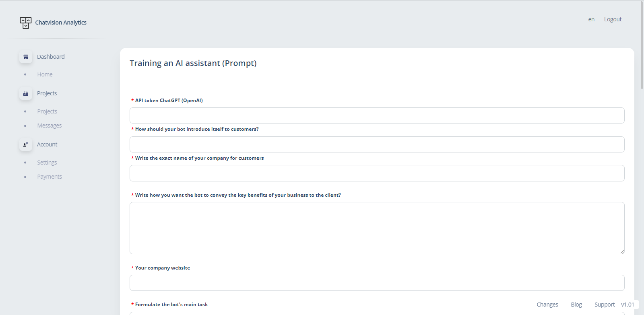The image size is (644, 315).
Task: Expand the Projects section header
Action: (x=47, y=93)
